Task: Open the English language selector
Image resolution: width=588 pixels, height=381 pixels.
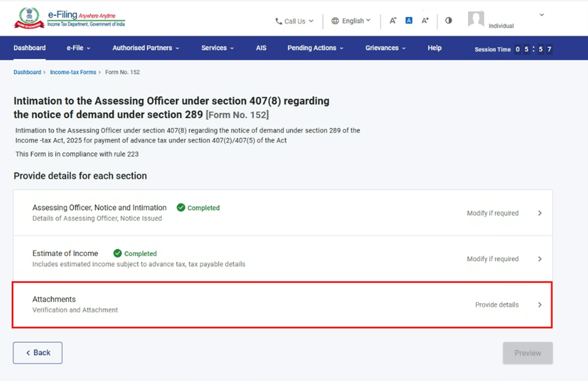Action: 351,21
